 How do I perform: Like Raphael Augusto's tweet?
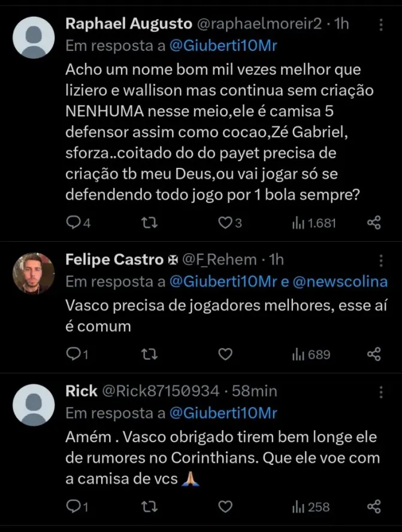tap(225, 223)
